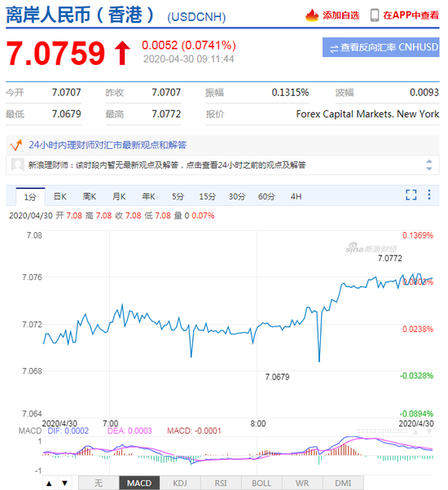Select the BOLL indicator
The image size is (448, 490).
[261, 483]
